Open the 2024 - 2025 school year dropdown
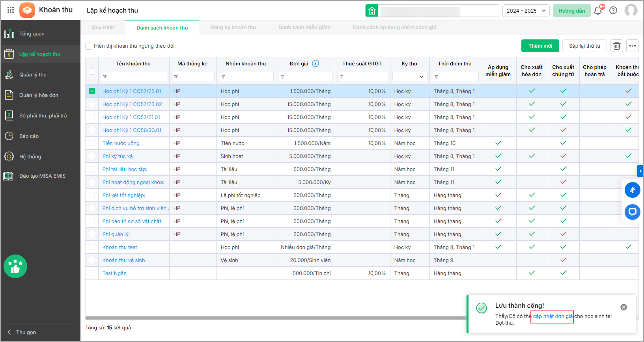The width and height of the screenshot is (644, 342). [526, 11]
